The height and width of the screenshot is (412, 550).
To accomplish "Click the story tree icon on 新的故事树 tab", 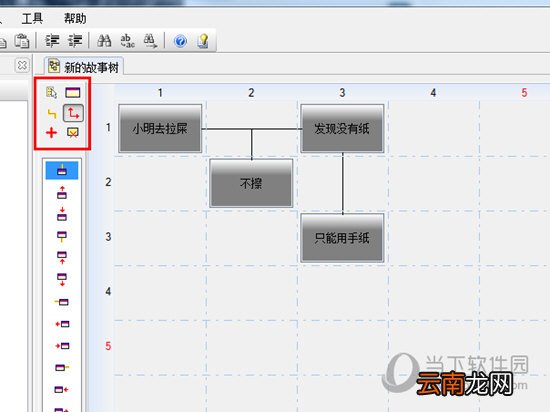I will click(54, 66).
